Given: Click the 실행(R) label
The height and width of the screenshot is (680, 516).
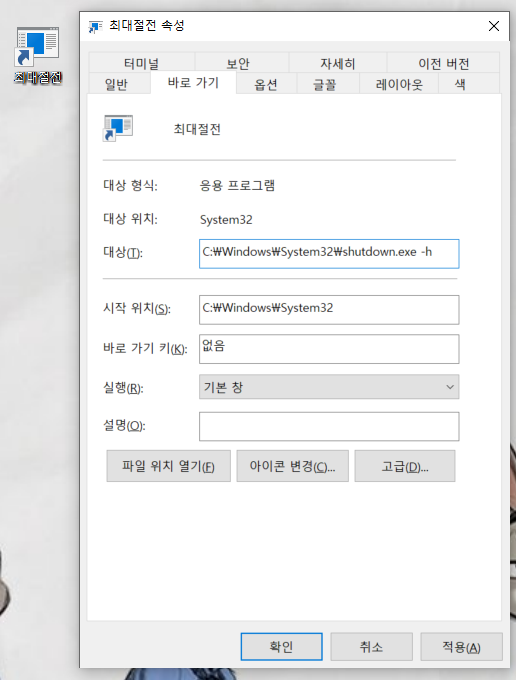Looking at the screenshot, I should click(x=123, y=387).
